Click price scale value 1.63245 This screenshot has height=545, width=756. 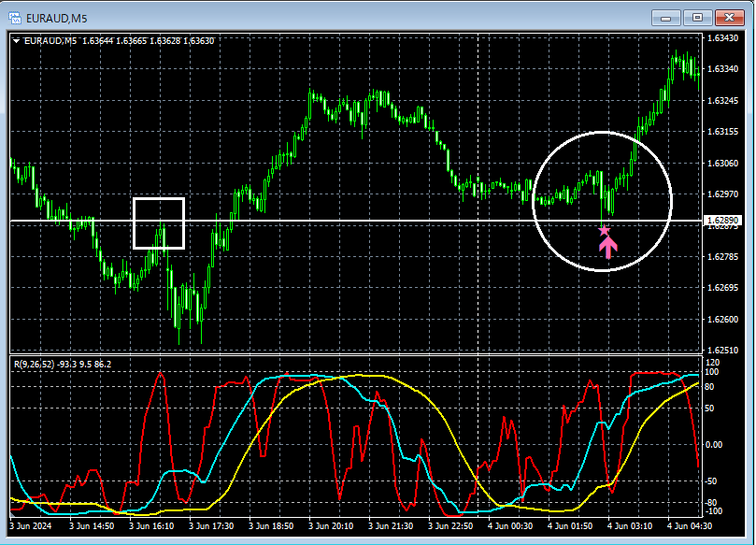(722, 100)
